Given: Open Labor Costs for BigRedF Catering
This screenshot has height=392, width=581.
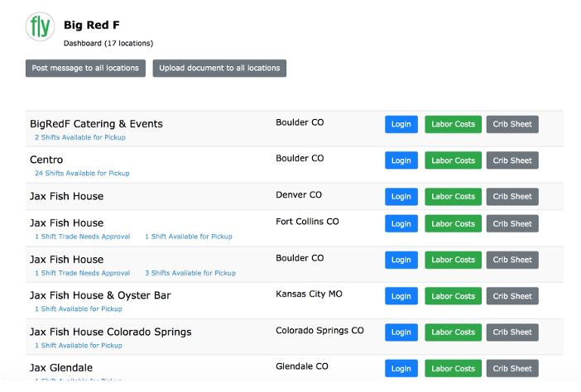Looking at the screenshot, I should click(x=454, y=124).
